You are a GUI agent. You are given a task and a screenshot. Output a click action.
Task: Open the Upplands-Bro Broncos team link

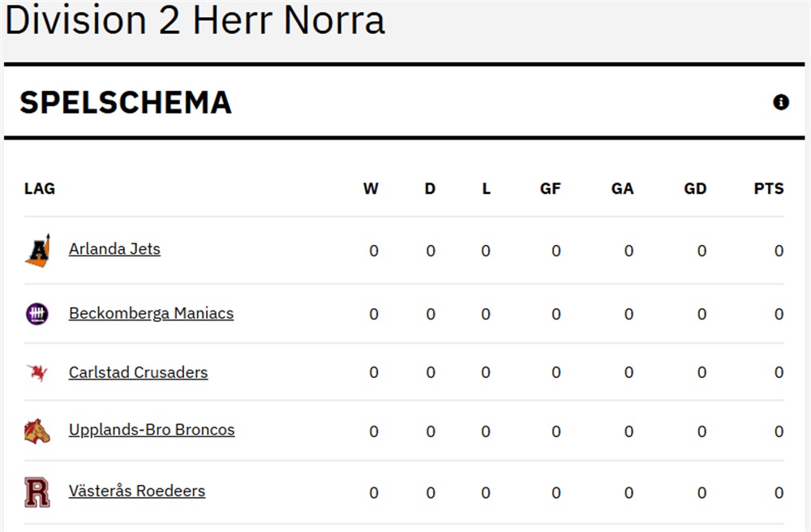[152, 430]
